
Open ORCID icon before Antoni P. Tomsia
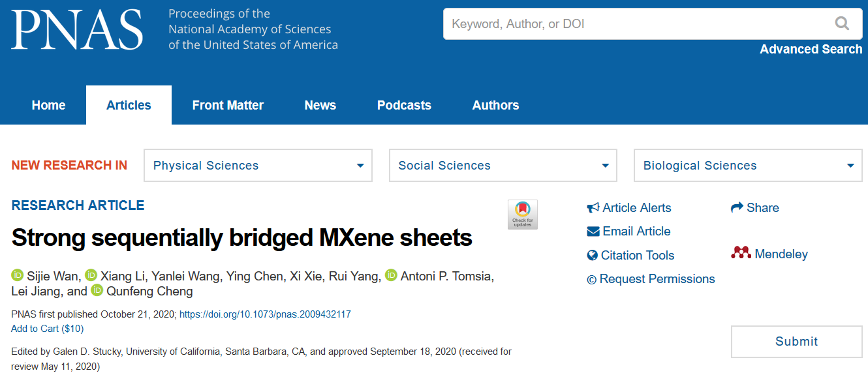coord(391,275)
